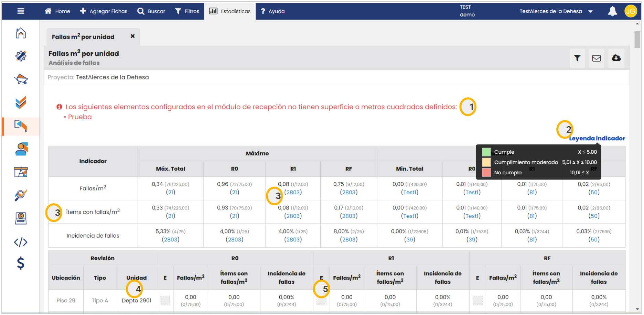Viewport: 644px width, 315px height.
Task: Close the Fallas m² por unidad tab
Action: point(132,36)
